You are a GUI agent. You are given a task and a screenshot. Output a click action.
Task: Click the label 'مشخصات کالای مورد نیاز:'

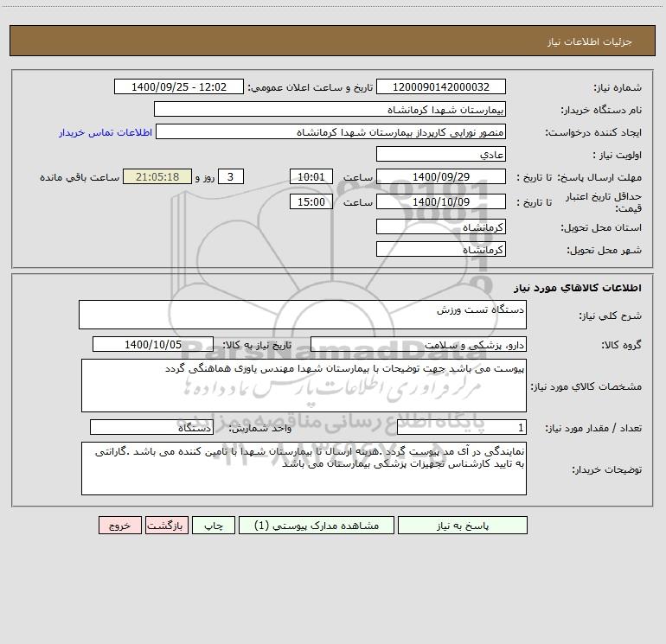(x=586, y=386)
